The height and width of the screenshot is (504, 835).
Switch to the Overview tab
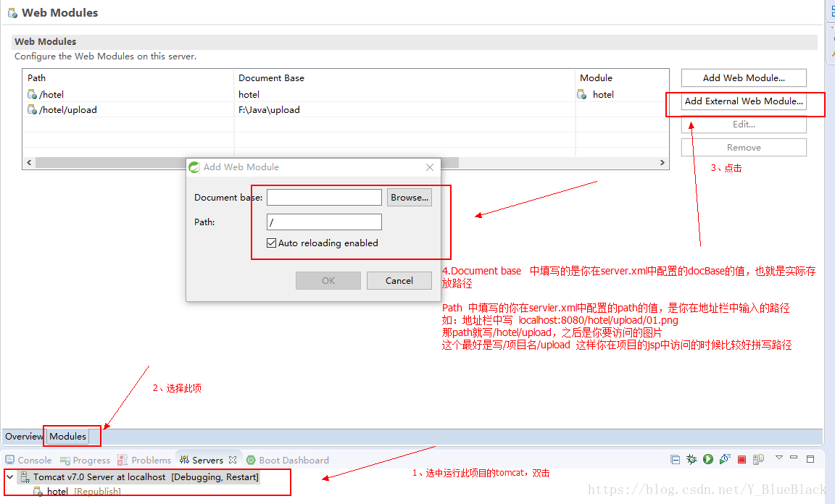23,437
